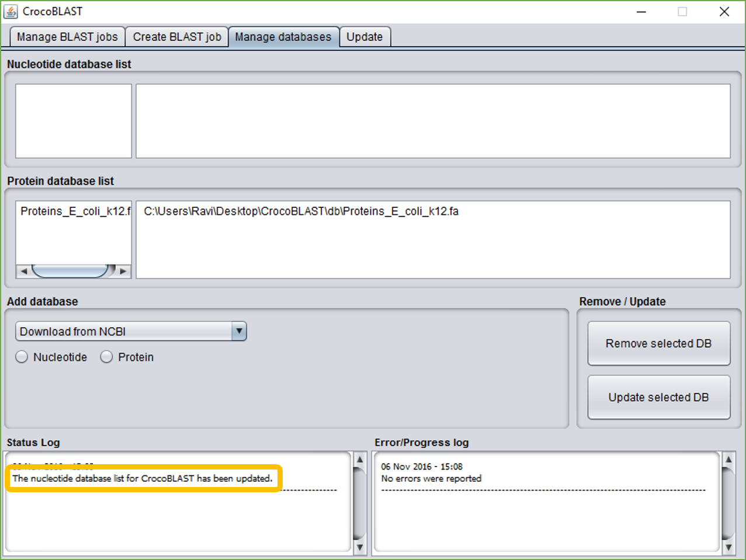
Task: Click the protein database path text
Action: pos(301,211)
